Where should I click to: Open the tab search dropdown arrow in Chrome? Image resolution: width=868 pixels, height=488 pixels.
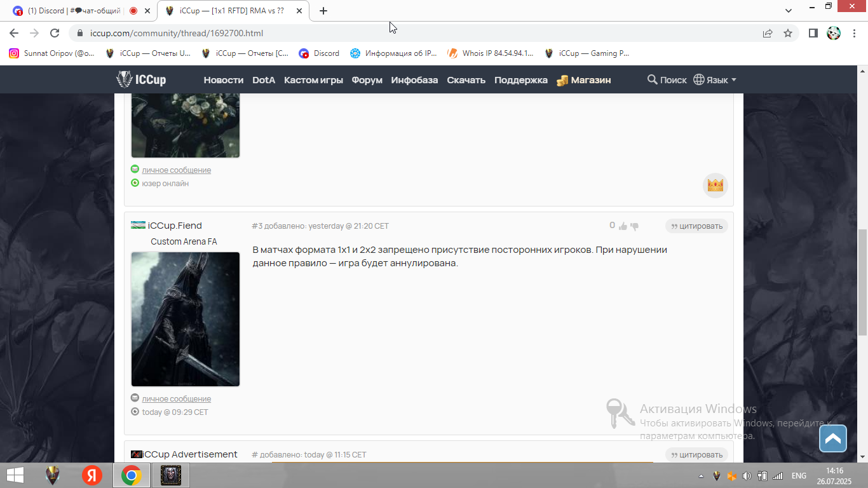(x=789, y=11)
